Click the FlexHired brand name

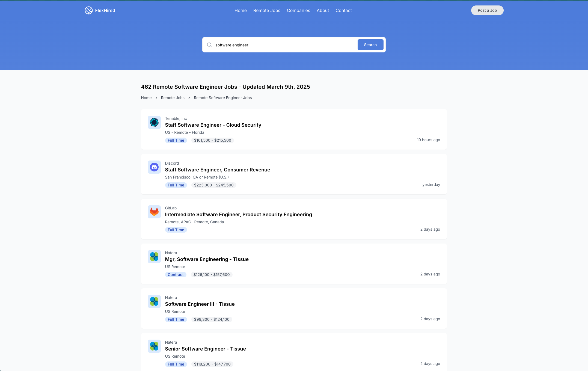coord(105,10)
